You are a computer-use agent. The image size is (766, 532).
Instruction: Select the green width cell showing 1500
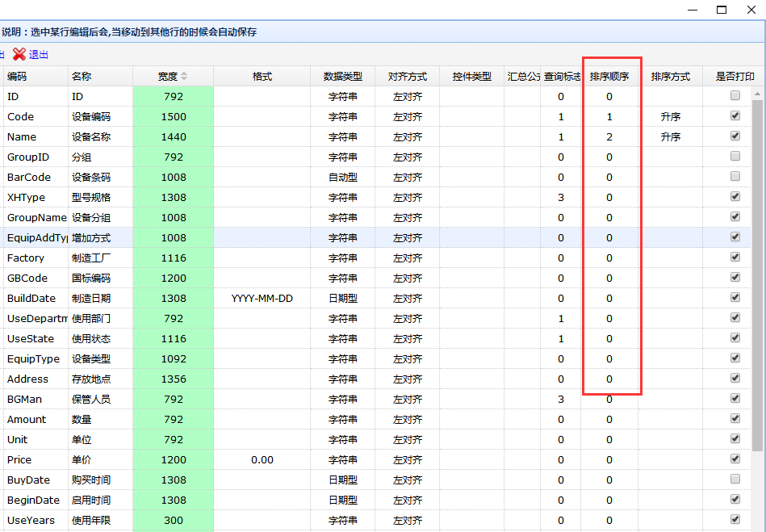[173, 117]
